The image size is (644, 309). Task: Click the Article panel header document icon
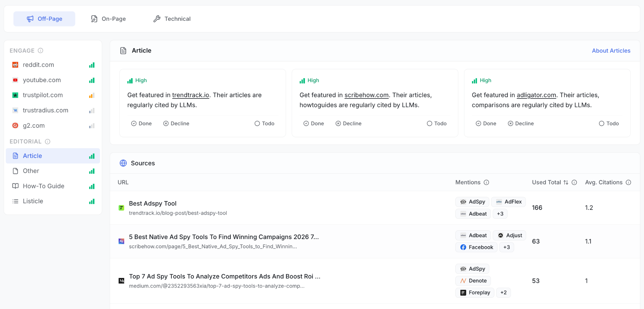(123, 51)
